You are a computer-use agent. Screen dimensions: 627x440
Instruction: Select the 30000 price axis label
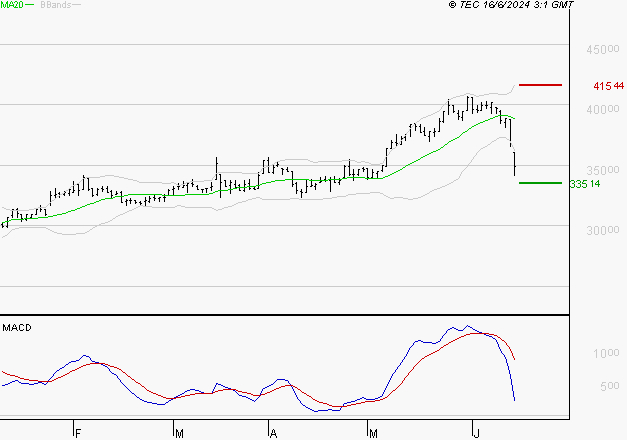coord(603,230)
